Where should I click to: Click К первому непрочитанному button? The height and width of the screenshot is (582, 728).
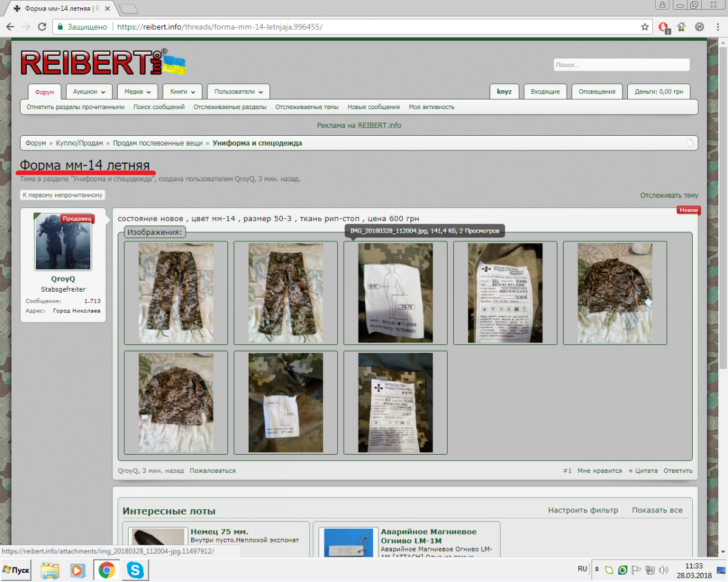click(62, 195)
